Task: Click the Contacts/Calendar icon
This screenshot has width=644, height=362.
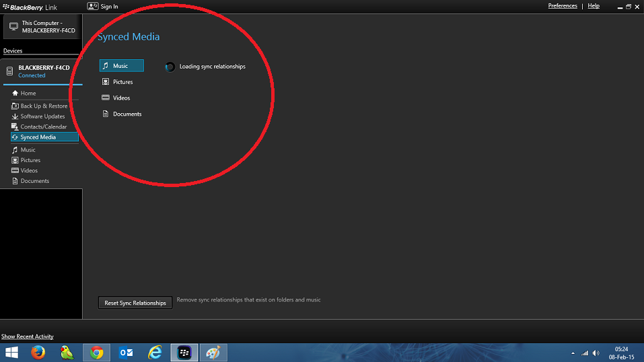Action: pyautogui.click(x=15, y=126)
